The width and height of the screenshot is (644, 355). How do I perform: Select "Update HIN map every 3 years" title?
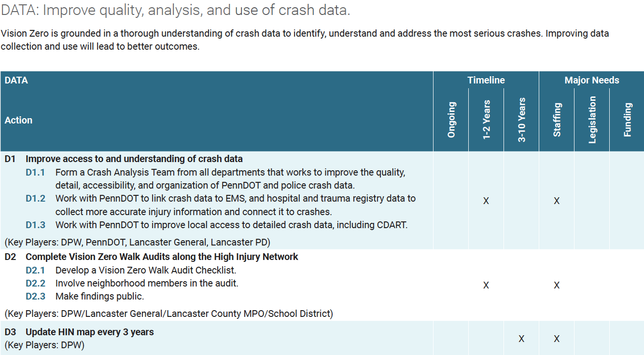tap(89, 332)
